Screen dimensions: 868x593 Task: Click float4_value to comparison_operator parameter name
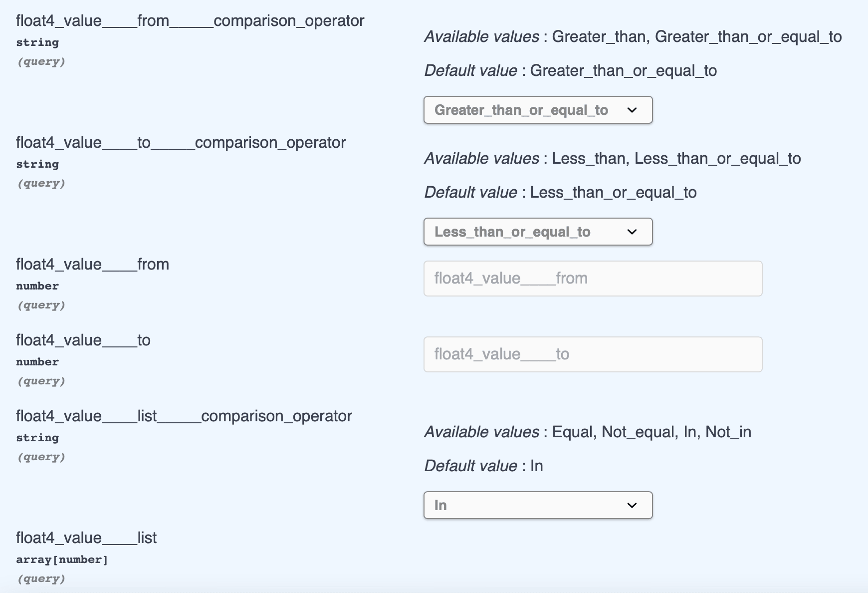tap(181, 143)
